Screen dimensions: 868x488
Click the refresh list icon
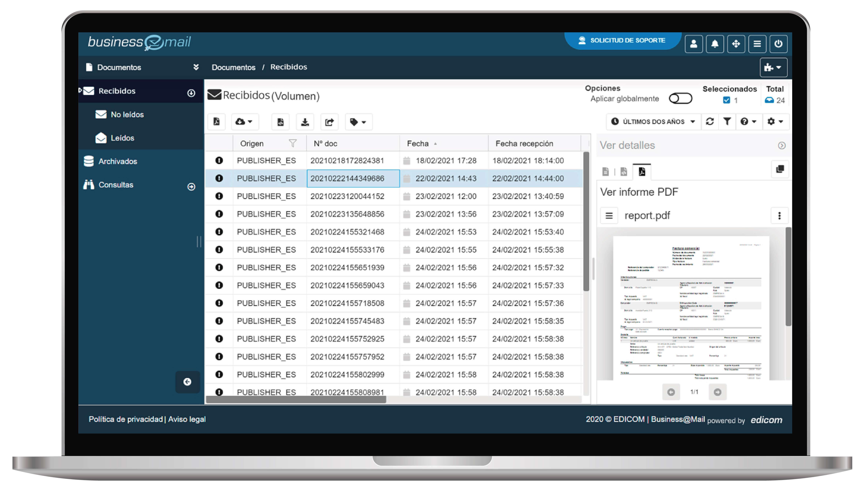tap(710, 122)
